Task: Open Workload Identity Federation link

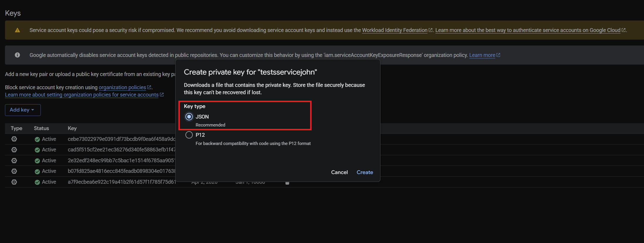Action: 395,30
